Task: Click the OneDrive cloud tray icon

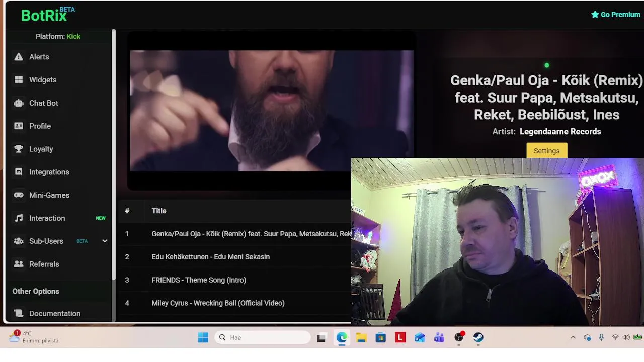Action: tap(587, 337)
